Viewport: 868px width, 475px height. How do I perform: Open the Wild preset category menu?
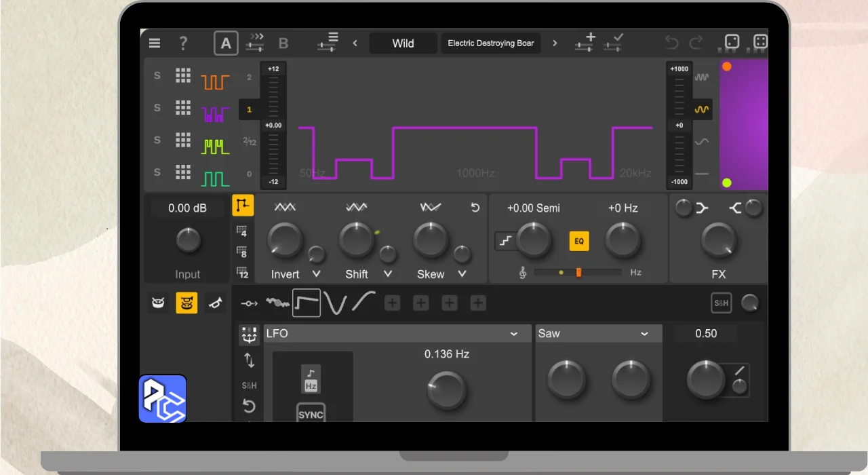(403, 43)
